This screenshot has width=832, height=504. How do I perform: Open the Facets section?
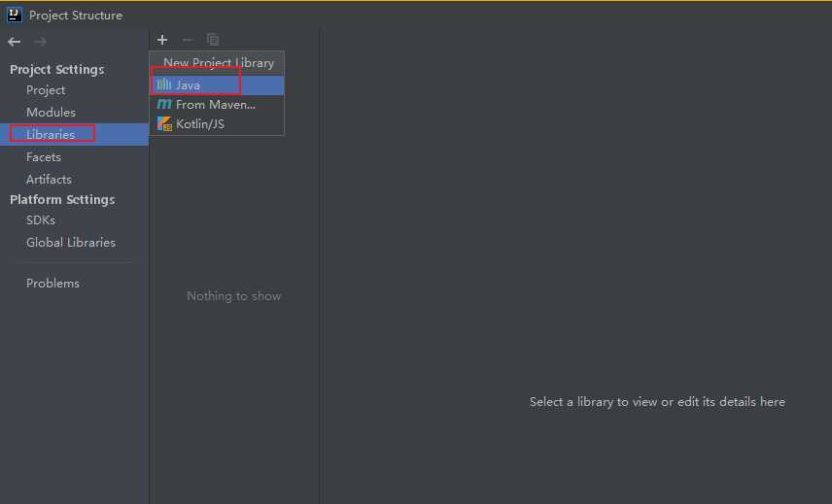click(44, 157)
